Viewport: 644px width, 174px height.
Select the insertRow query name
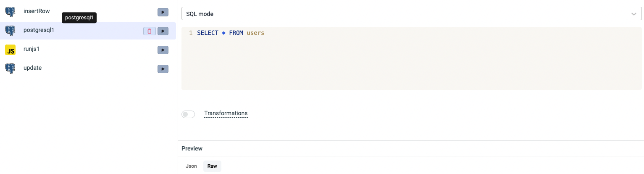(37, 11)
